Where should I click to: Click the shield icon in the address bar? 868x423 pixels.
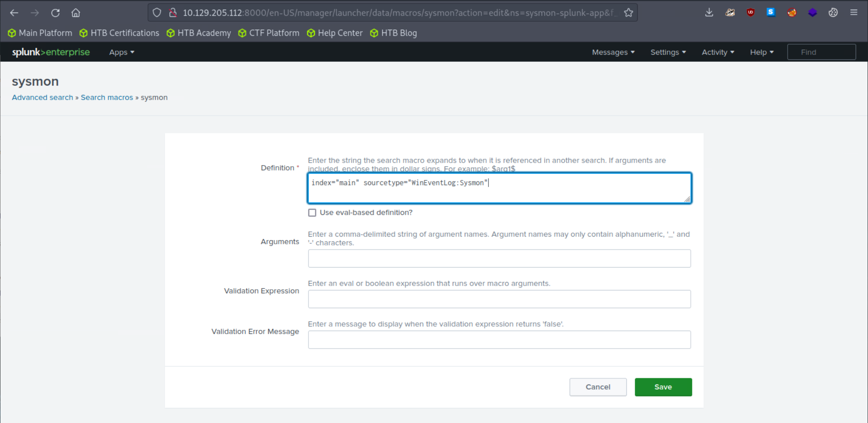[x=157, y=12]
